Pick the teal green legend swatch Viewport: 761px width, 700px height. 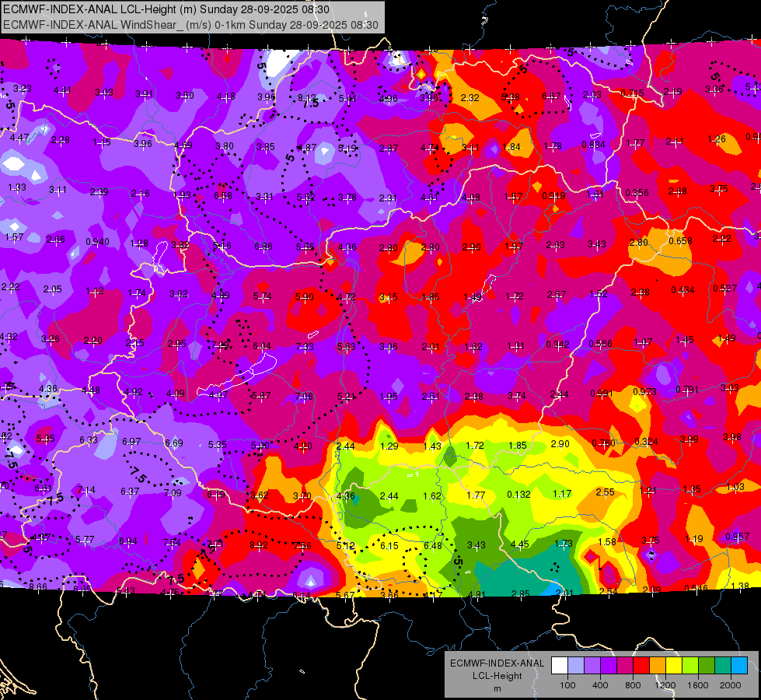click(723, 666)
